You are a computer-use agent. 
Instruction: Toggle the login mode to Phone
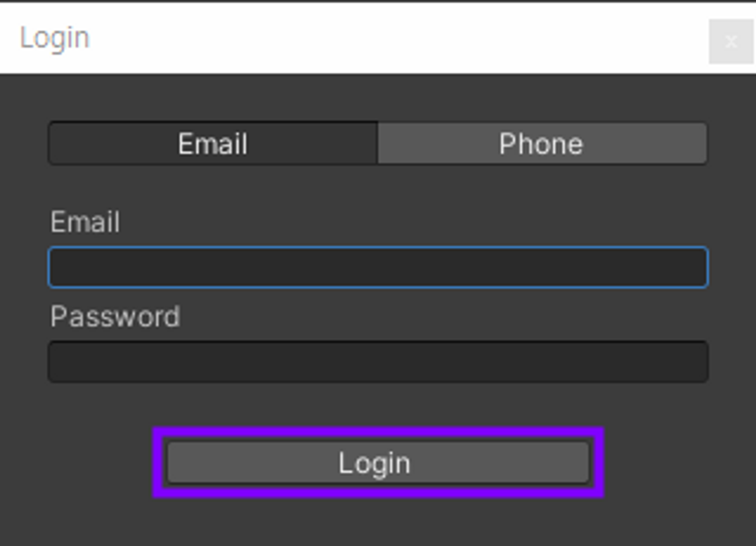542,143
